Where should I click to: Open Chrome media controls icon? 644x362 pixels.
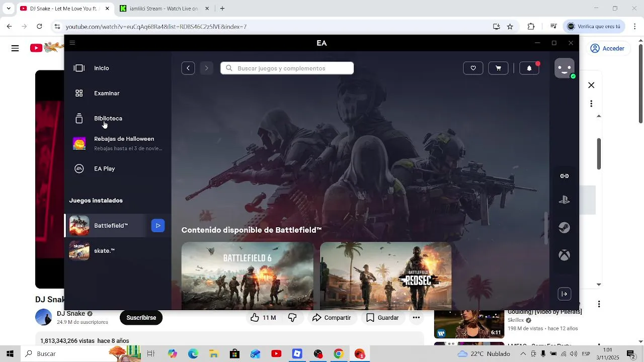point(553,27)
